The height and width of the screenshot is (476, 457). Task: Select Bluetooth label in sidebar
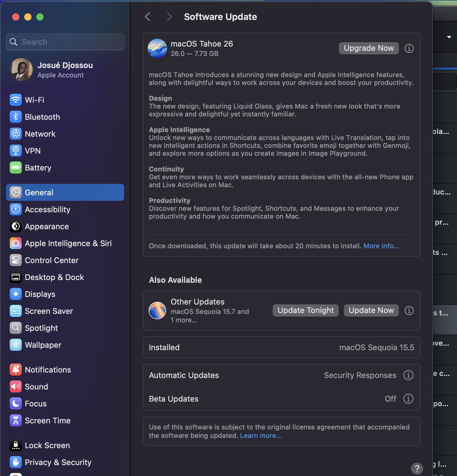click(42, 117)
